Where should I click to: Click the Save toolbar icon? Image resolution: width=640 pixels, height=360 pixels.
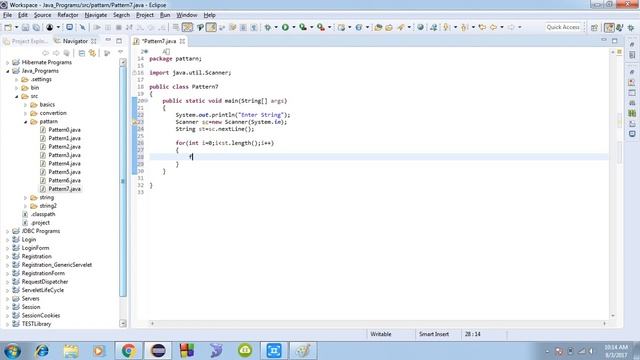(x=25, y=27)
